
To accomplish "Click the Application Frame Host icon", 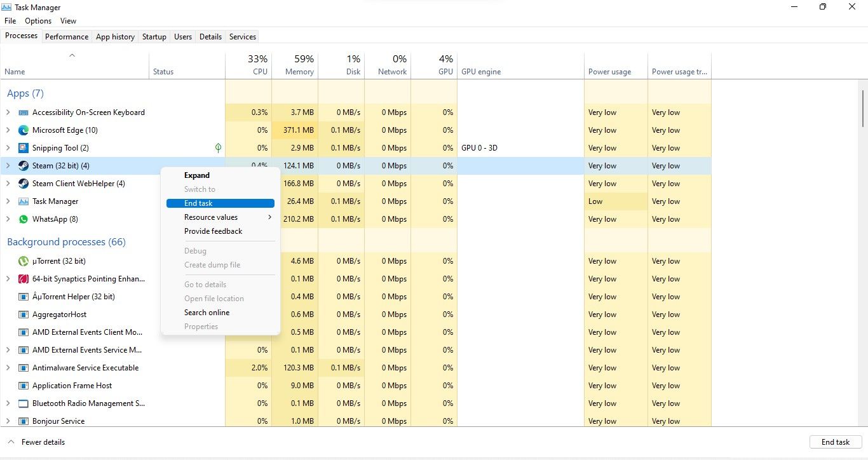I will pos(24,386).
